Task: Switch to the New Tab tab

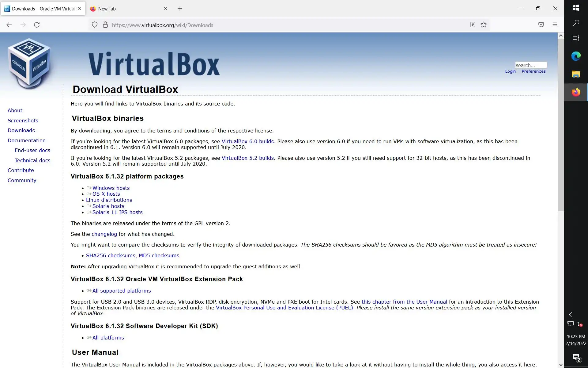Action: (x=123, y=9)
